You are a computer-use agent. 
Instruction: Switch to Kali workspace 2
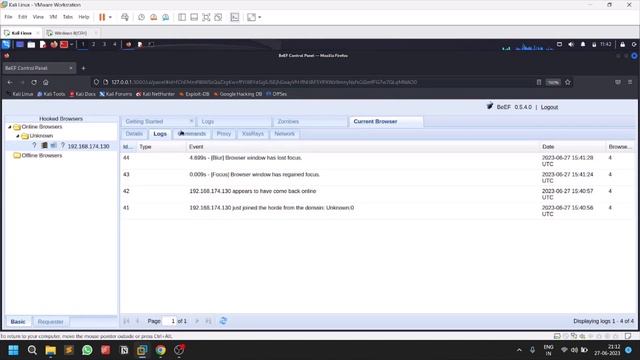click(x=93, y=44)
